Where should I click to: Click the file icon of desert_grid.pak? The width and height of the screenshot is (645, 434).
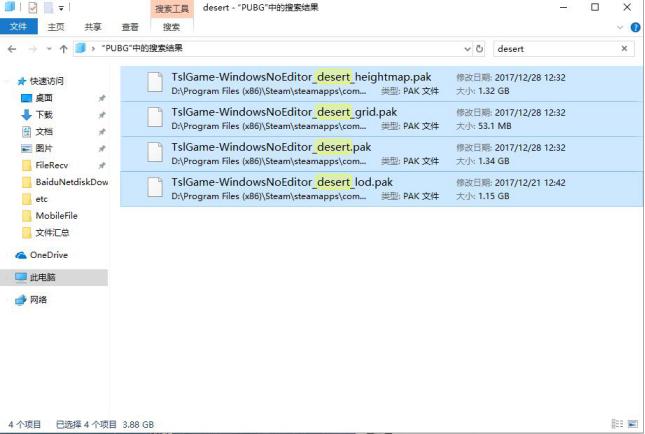pyautogui.click(x=155, y=117)
